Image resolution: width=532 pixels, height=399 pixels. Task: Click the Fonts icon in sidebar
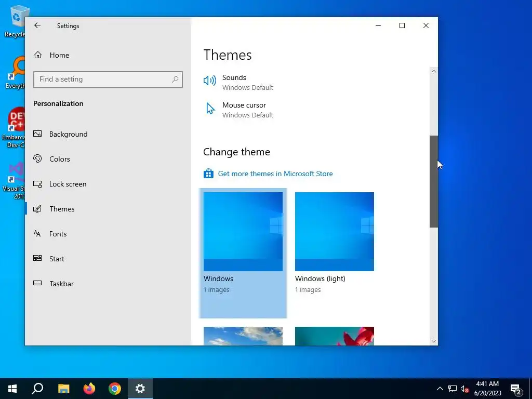(x=37, y=233)
